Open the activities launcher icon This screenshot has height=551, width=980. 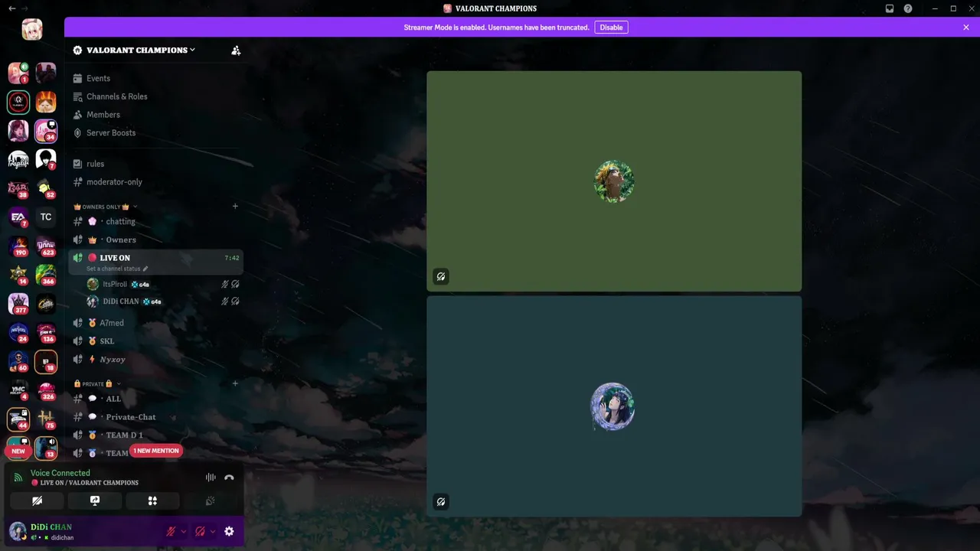tap(152, 500)
